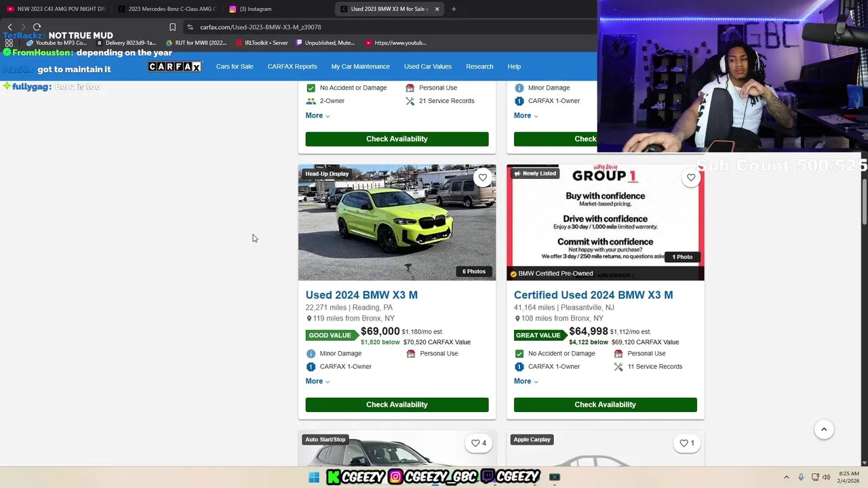The height and width of the screenshot is (488, 868).
Task: Click the heart icon showing 1 save
Action: tap(687, 443)
